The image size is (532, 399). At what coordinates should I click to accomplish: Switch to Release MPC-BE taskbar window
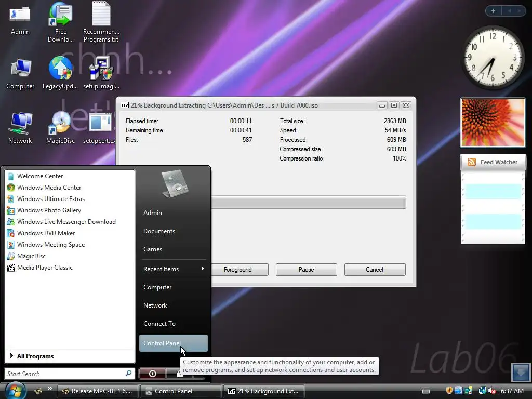click(x=97, y=391)
